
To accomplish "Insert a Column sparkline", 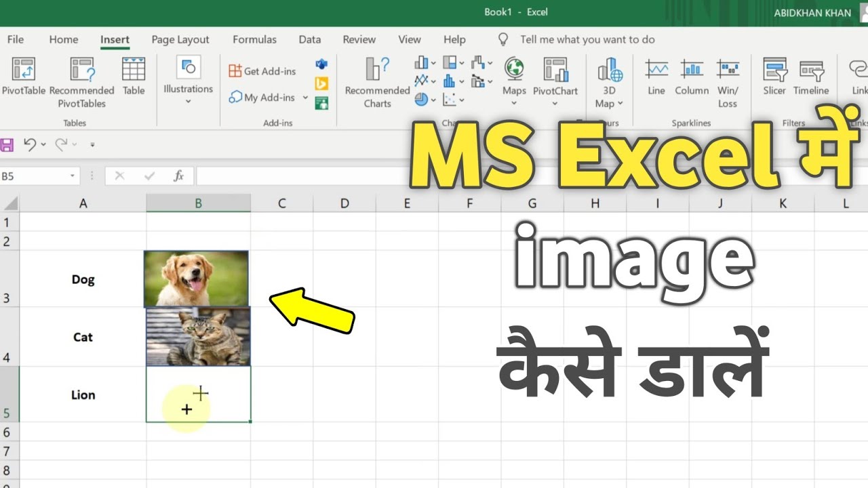I will (x=692, y=77).
